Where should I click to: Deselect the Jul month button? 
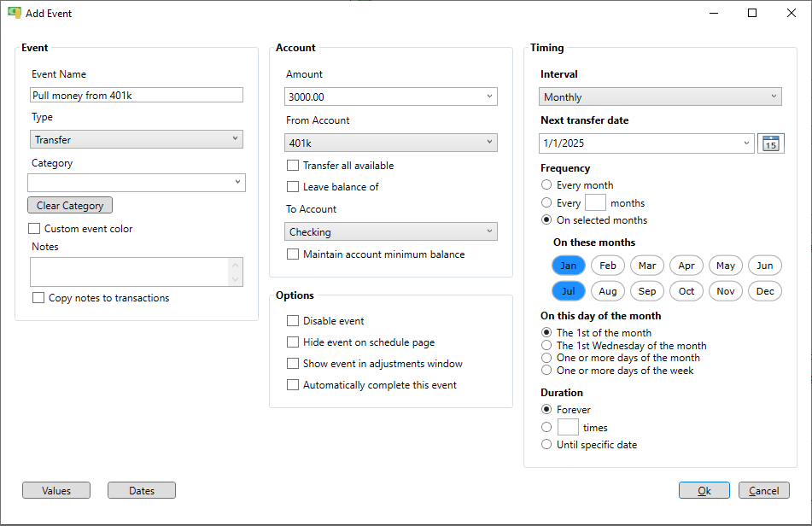tap(569, 291)
